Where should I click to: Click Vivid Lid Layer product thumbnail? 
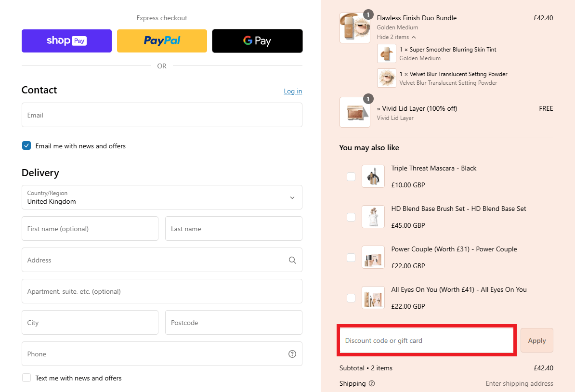pyautogui.click(x=354, y=112)
